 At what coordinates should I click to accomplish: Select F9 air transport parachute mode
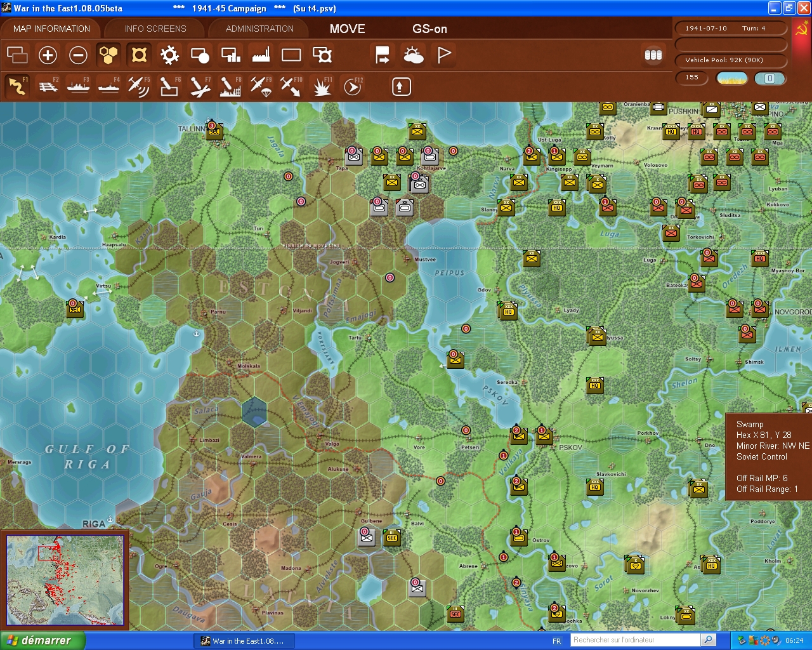click(261, 86)
